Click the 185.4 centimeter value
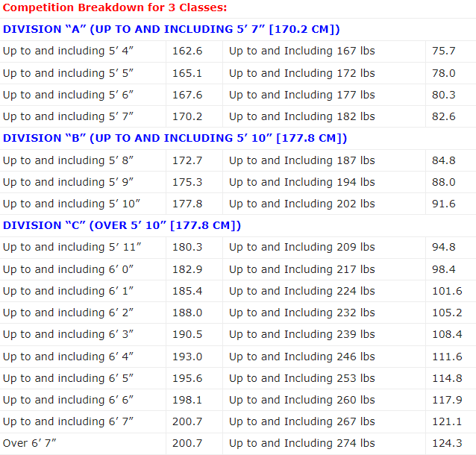 click(x=187, y=291)
